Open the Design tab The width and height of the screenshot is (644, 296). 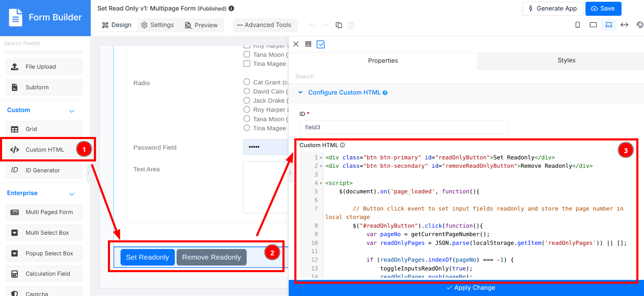(117, 25)
